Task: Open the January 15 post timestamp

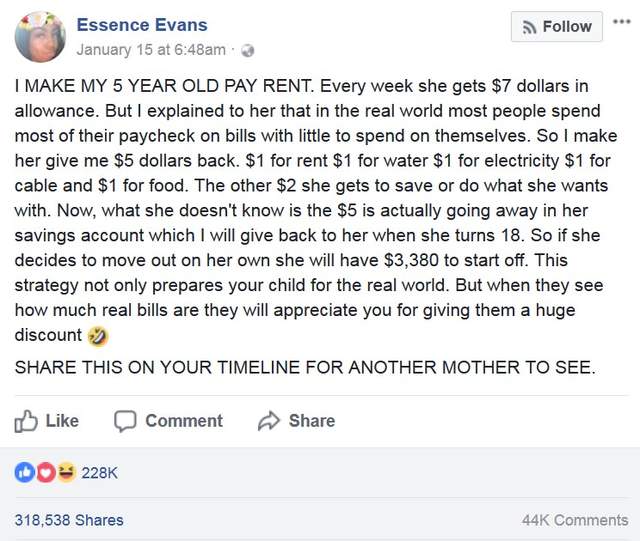Action: [x=151, y=50]
